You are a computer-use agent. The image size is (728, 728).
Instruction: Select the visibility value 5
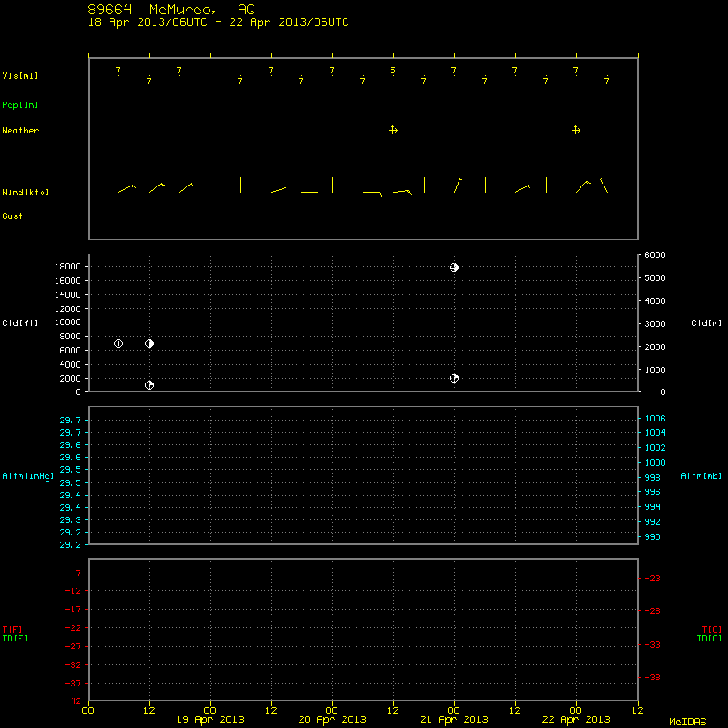(393, 71)
